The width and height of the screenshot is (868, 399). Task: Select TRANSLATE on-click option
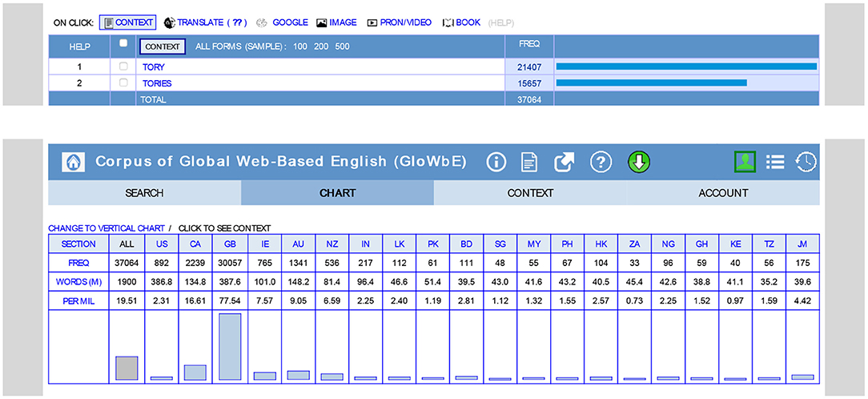pyautogui.click(x=205, y=22)
